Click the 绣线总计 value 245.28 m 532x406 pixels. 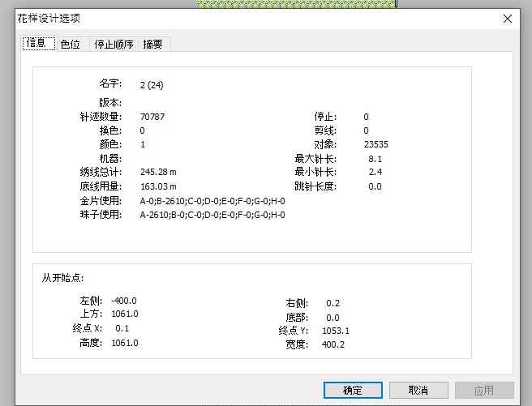click(x=158, y=172)
